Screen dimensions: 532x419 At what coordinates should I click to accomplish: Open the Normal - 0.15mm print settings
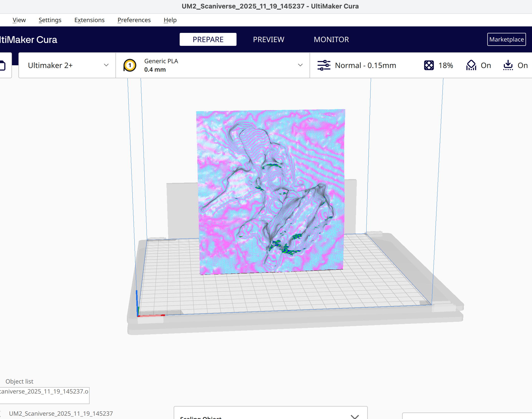[365, 65]
